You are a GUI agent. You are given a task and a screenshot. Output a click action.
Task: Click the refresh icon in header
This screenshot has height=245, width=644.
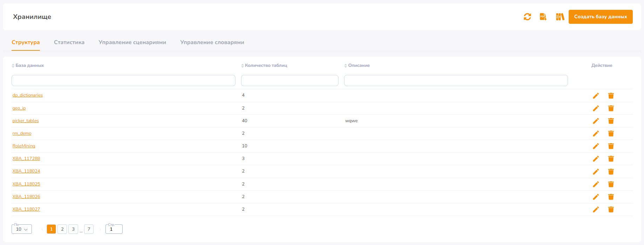(527, 17)
